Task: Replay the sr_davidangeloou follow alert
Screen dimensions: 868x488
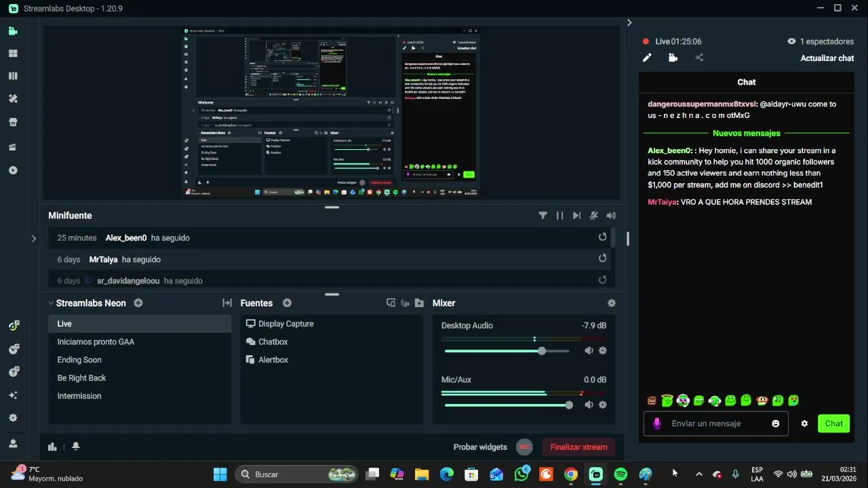Action: click(x=602, y=280)
